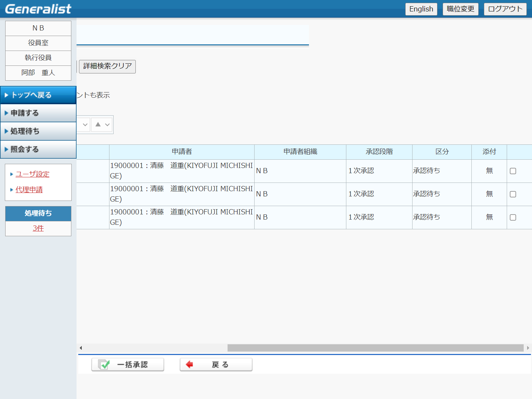Click the arrow bullet beside 代理申請
This screenshot has height=399, width=532.
point(11,190)
